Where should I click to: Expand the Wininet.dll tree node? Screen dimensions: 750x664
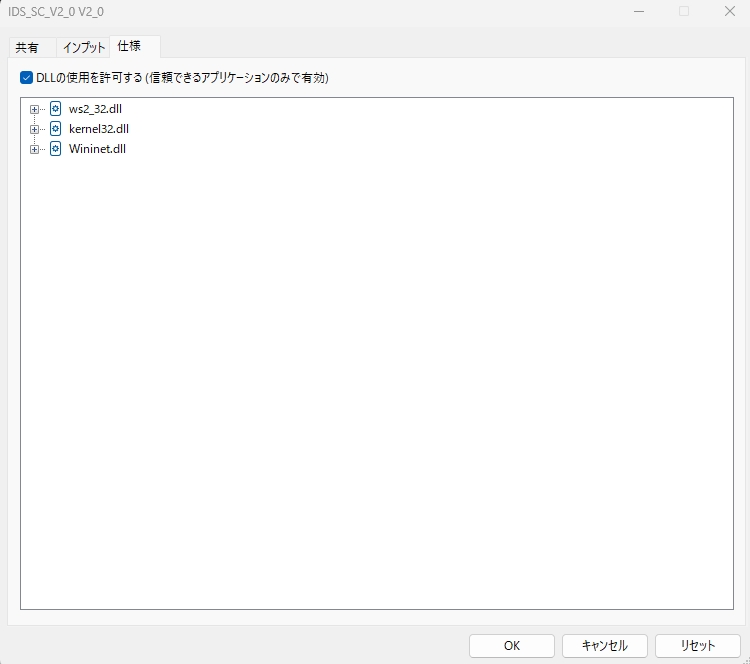(34, 150)
